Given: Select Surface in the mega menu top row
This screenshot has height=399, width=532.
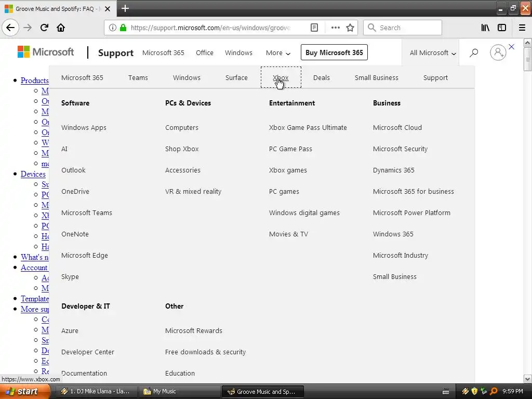Looking at the screenshot, I should tap(236, 77).
